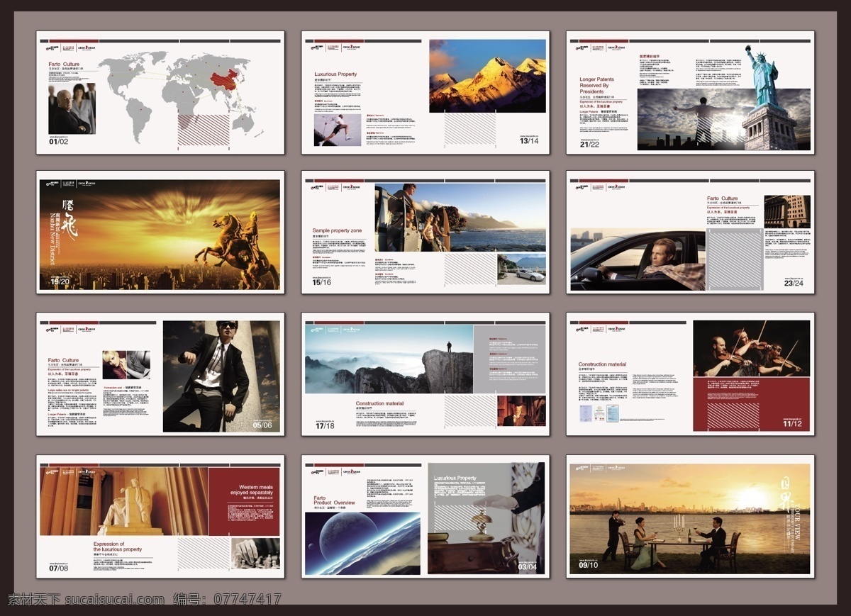Click page number "21/22"
851x616 pixels.
590,145
